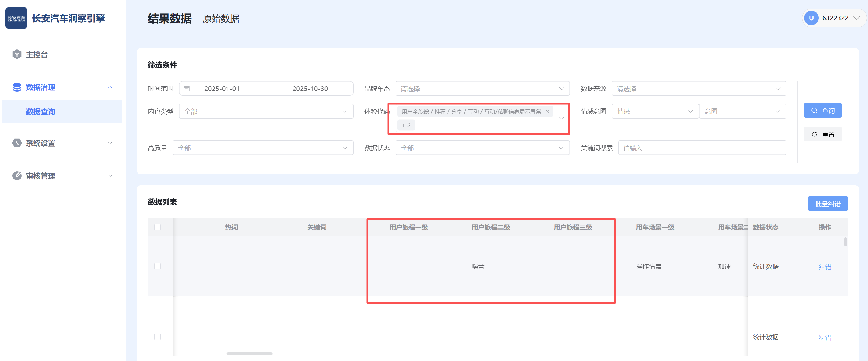This screenshot has height=361, width=868.
Task: Check the second data row checkbox
Action: click(157, 337)
